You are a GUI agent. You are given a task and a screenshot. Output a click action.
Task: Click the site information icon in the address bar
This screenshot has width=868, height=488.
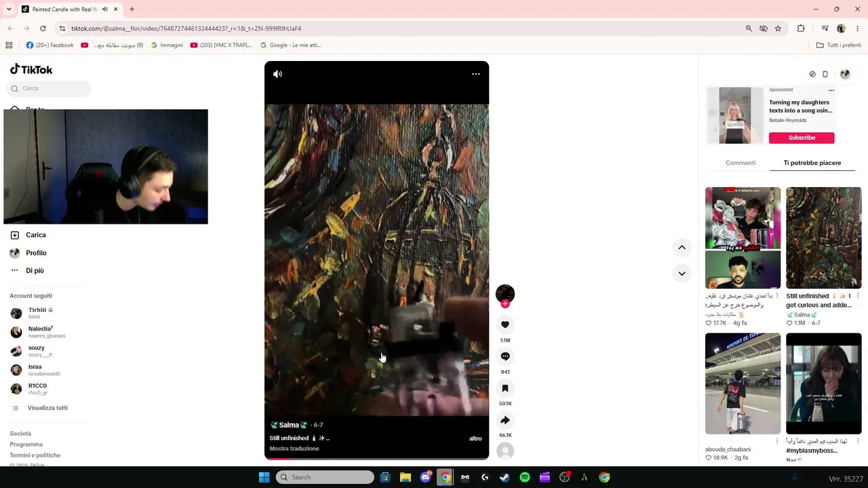pos(62,28)
